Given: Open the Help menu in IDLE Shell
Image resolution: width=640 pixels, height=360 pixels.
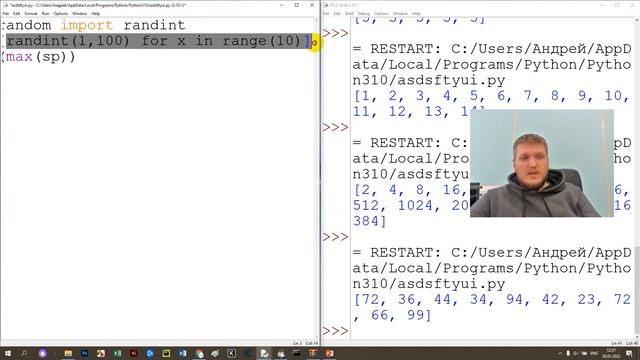Looking at the screenshot, I should 416,13.
